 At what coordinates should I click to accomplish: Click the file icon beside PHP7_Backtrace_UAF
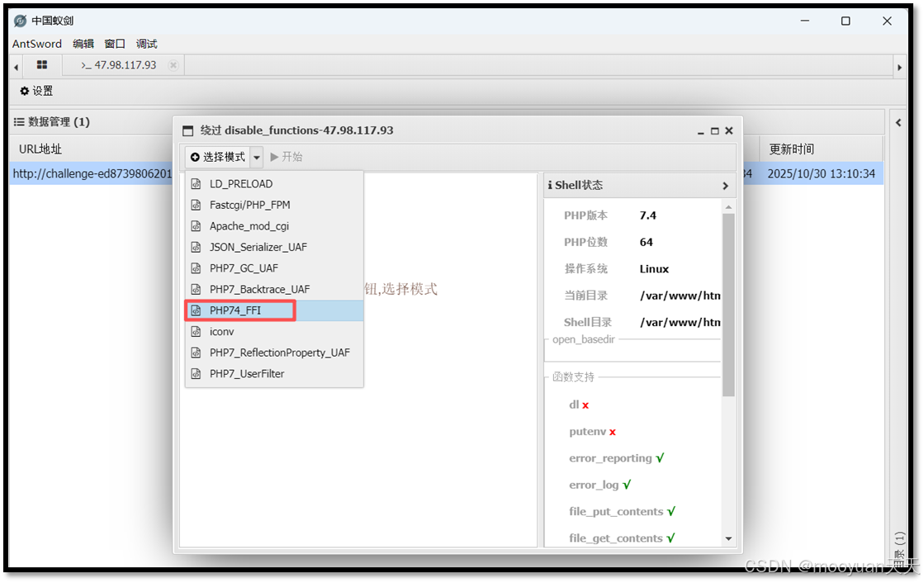coord(197,290)
